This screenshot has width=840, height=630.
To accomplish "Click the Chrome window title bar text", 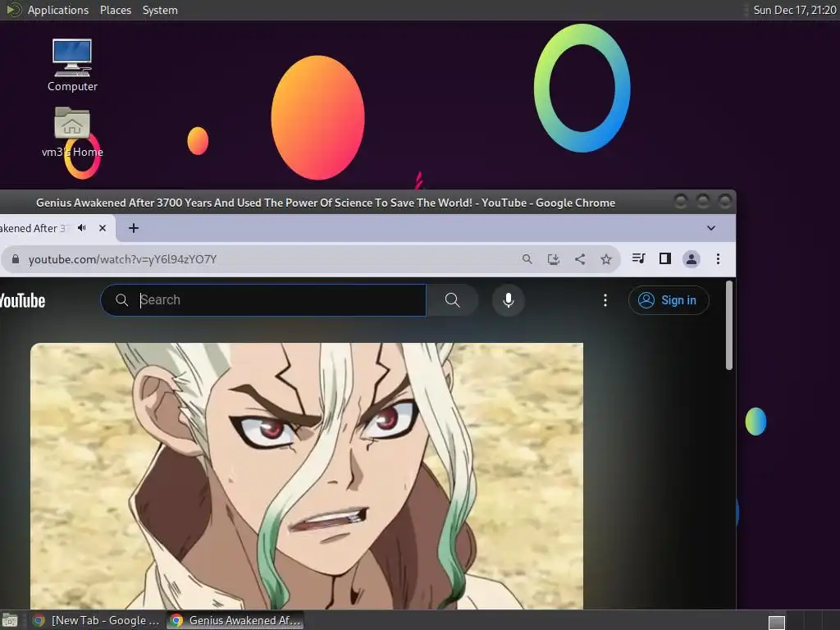I will pos(325,203).
